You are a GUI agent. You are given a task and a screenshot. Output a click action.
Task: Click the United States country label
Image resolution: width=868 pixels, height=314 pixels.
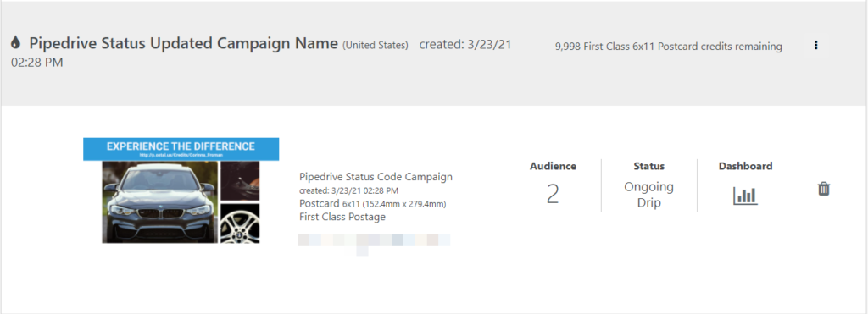click(x=376, y=45)
